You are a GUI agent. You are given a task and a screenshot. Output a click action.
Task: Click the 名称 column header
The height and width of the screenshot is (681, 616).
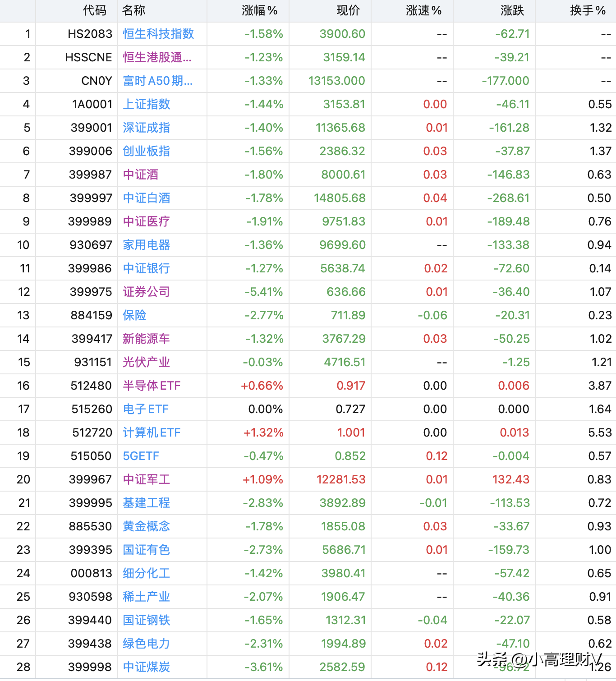coord(134,10)
